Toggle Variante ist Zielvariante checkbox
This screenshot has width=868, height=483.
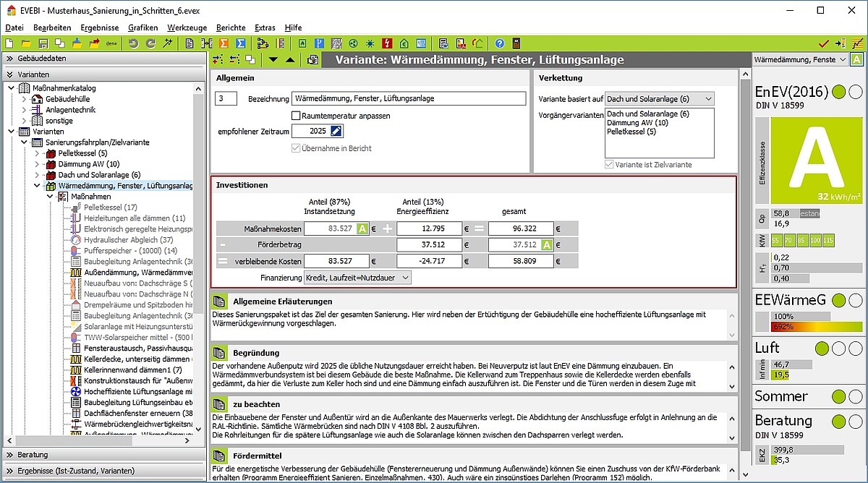609,165
